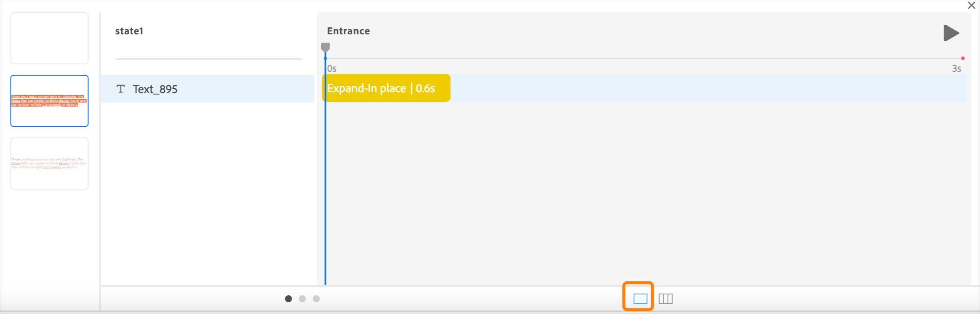The width and height of the screenshot is (980, 314).
Task: Play the Entrance animation preview
Action: pyautogui.click(x=951, y=33)
